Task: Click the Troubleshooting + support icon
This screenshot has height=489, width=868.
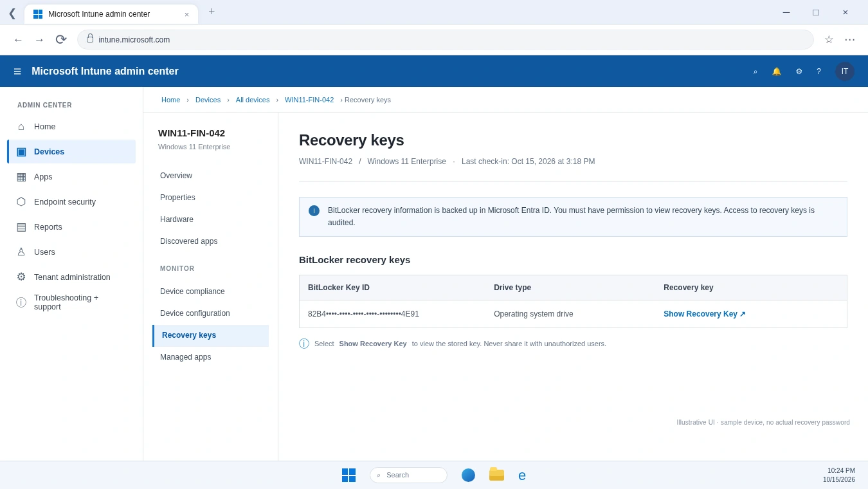Action: [x=21, y=302]
